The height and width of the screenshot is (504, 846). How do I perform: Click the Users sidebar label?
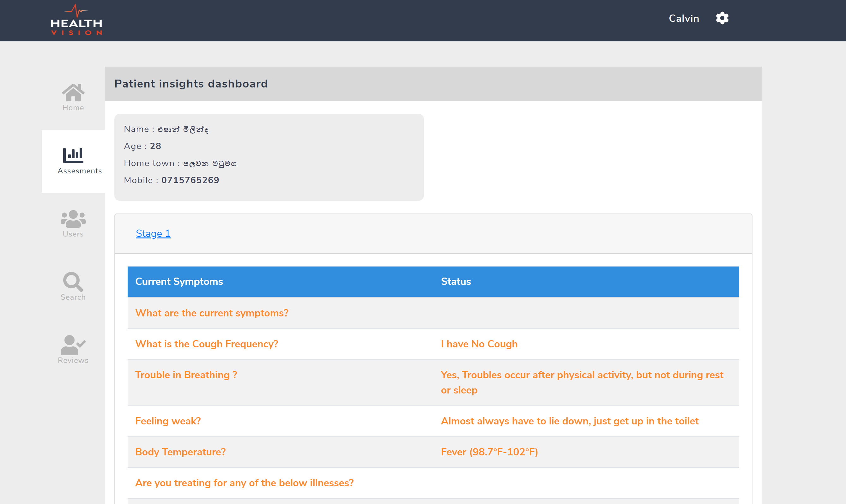coord(73,234)
